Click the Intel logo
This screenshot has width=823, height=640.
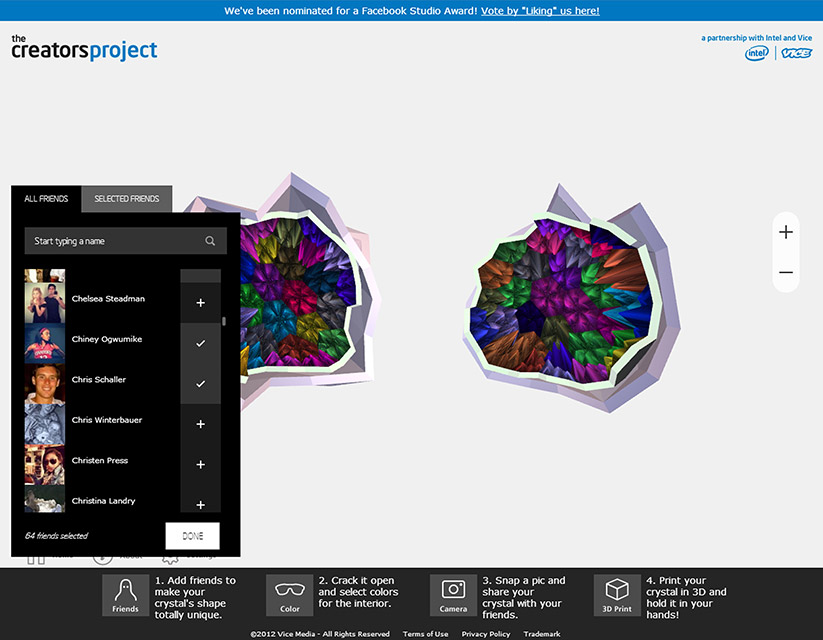point(756,53)
